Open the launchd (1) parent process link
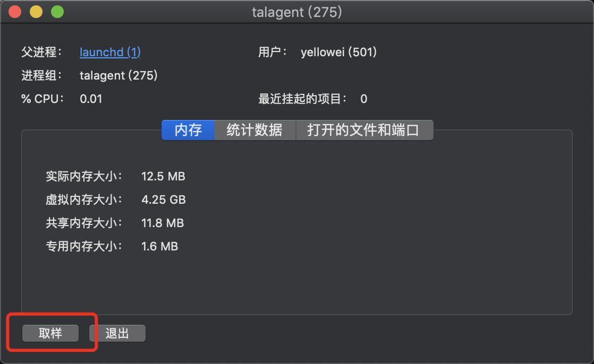The width and height of the screenshot is (594, 364). point(110,52)
